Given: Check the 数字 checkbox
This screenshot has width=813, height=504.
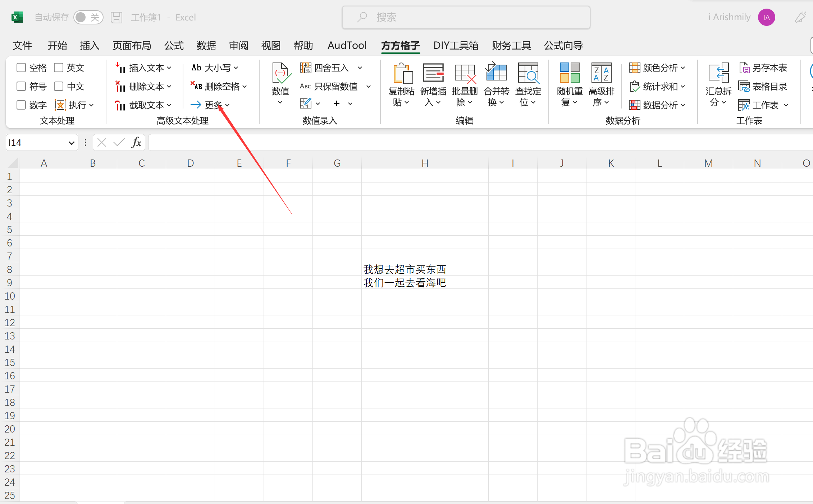Looking at the screenshot, I should coord(21,105).
